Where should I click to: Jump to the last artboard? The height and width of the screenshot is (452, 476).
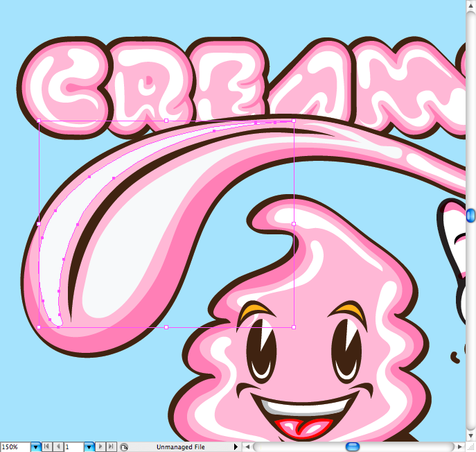[111, 447]
